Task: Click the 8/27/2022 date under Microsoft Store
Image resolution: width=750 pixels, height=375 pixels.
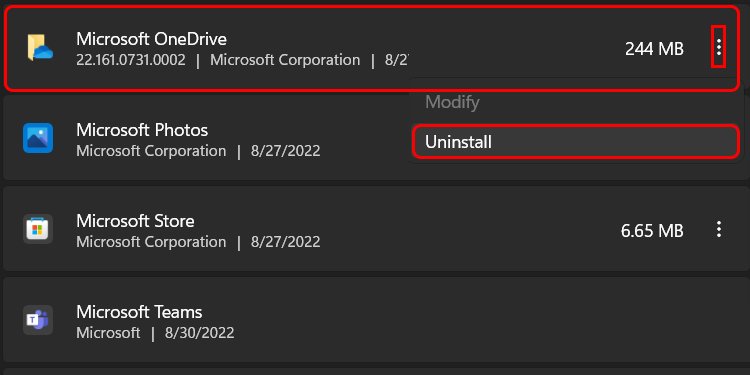Action: click(x=286, y=242)
